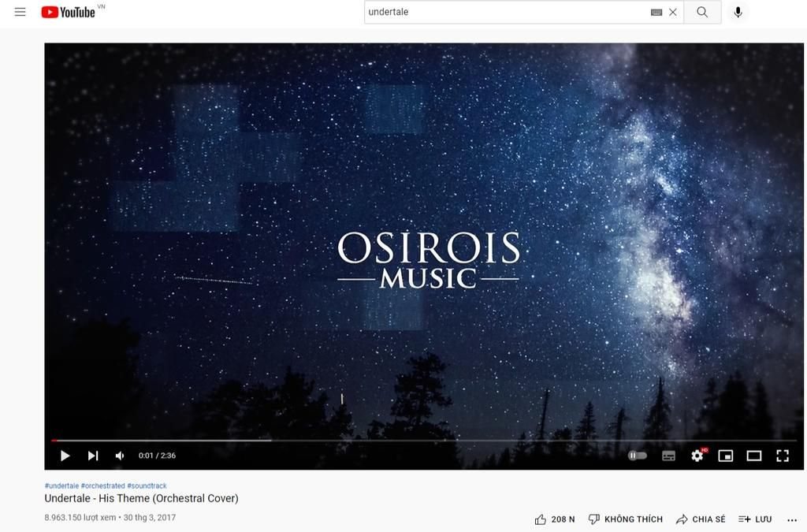The height and width of the screenshot is (532, 807).
Task: Like the video (208 N)
Action: [554, 519]
